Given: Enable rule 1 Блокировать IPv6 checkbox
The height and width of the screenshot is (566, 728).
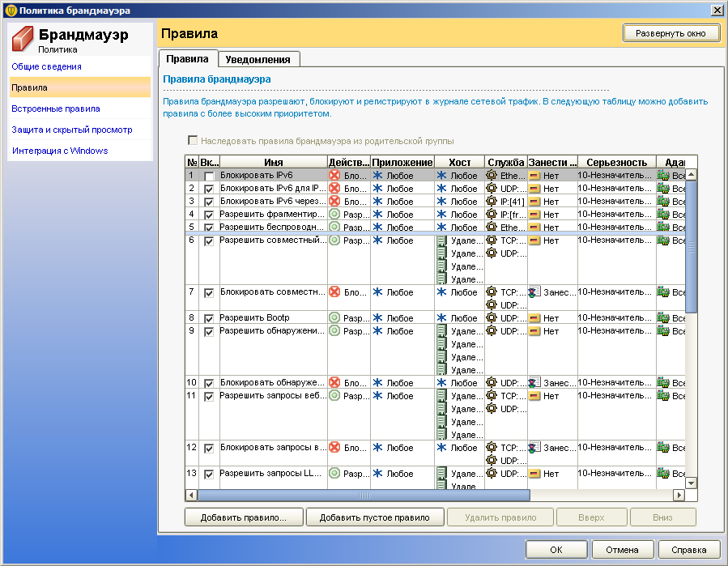Looking at the screenshot, I should click(209, 177).
